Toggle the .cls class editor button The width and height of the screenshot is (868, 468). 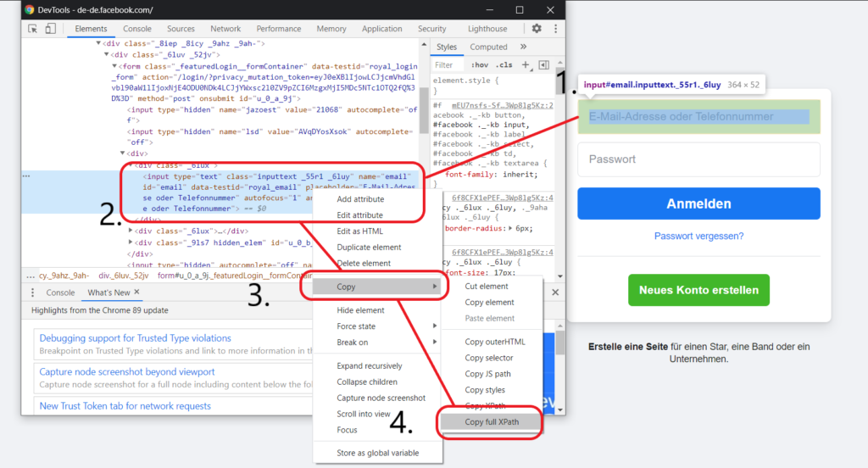504,64
